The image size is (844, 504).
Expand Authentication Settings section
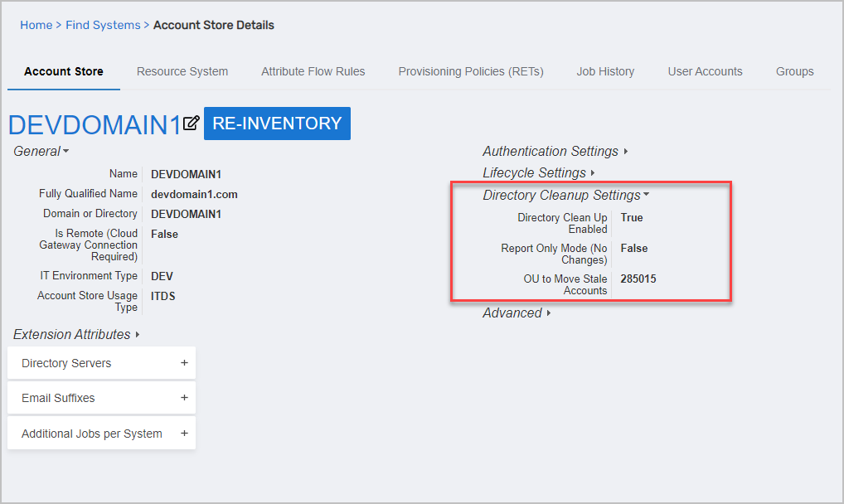(555, 152)
